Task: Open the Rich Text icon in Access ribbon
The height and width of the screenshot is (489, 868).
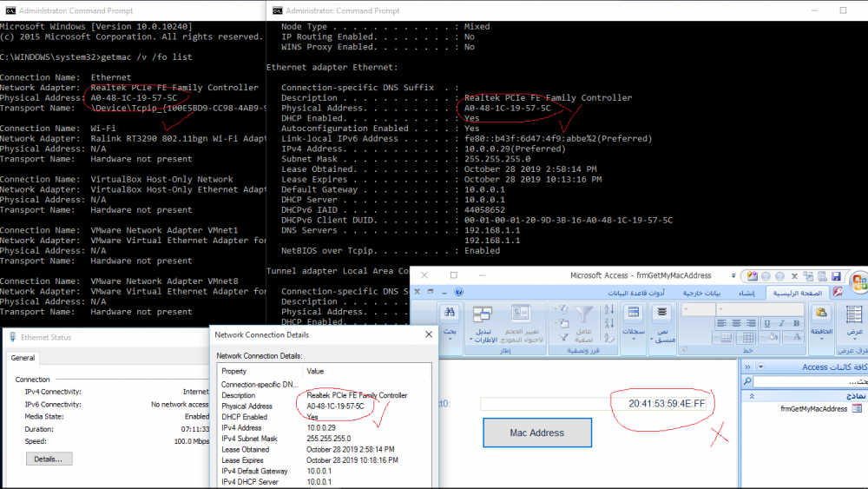Action: pyautogui.click(x=662, y=312)
